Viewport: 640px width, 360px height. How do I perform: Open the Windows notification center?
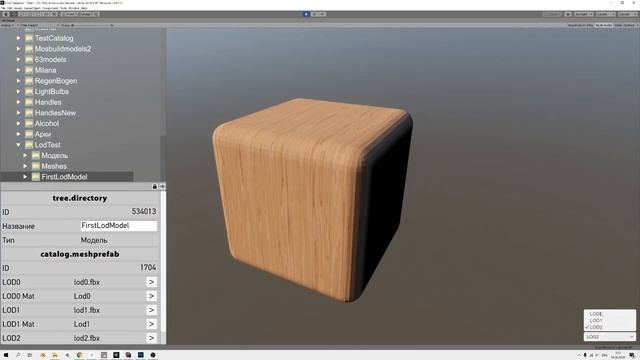tap(632, 356)
